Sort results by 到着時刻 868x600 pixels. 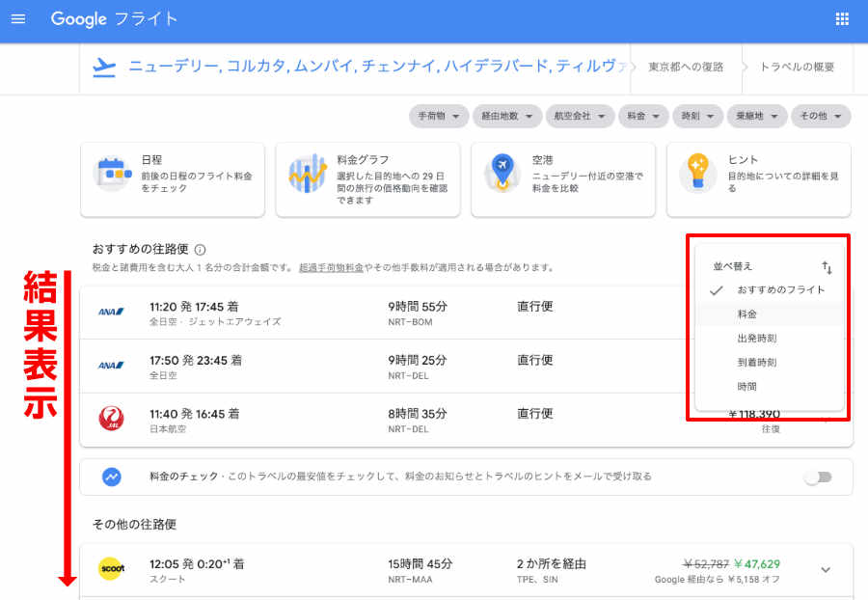click(x=770, y=363)
